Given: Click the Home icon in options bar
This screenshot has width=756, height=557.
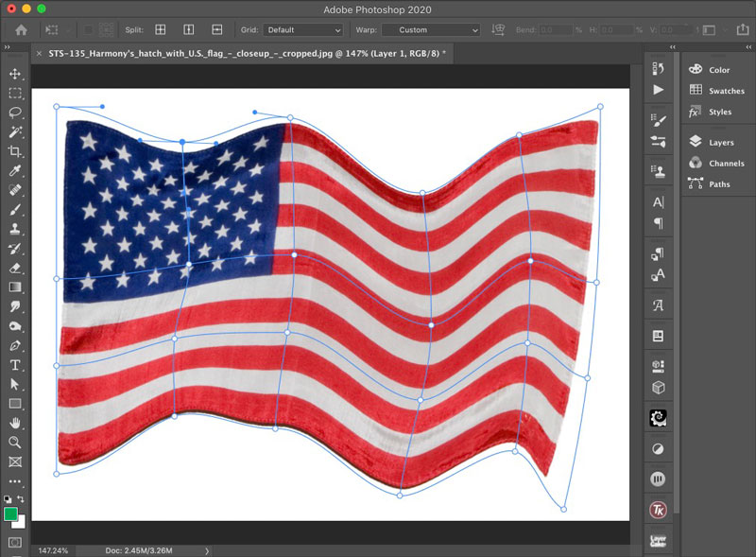Looking at the screenshot, I should pyautogui.click(x=21, y=30).
